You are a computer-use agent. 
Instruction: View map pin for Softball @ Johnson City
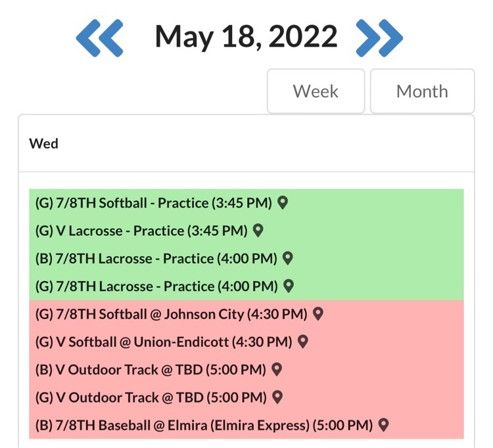[x=318, y=315]
